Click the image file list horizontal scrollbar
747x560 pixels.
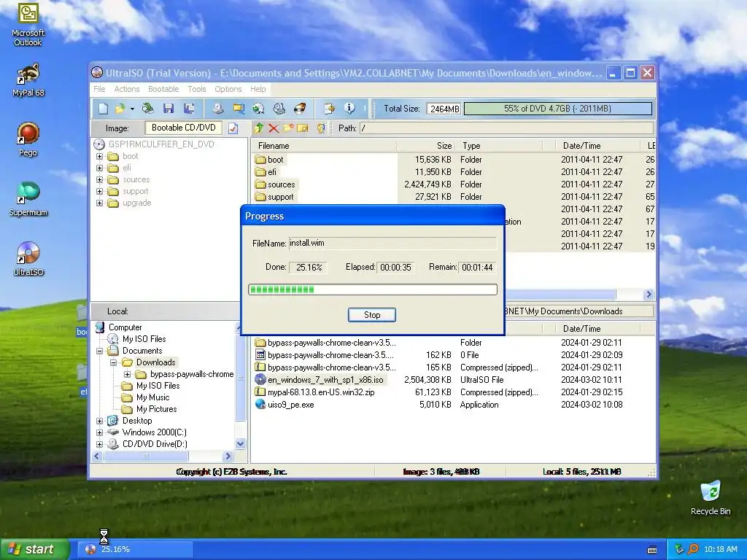[561, 295]
